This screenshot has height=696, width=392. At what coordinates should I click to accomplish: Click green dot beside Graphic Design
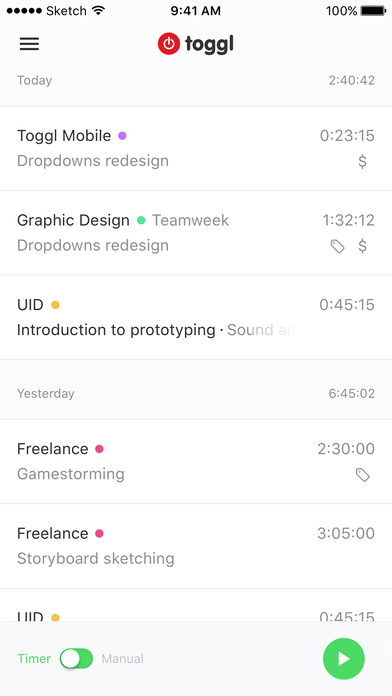141,220
